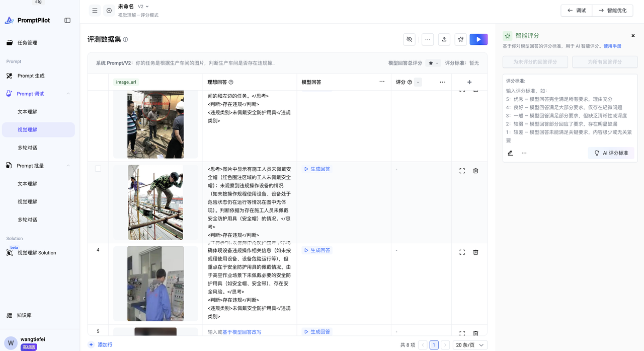Click the blue run play button

(478, 39)
